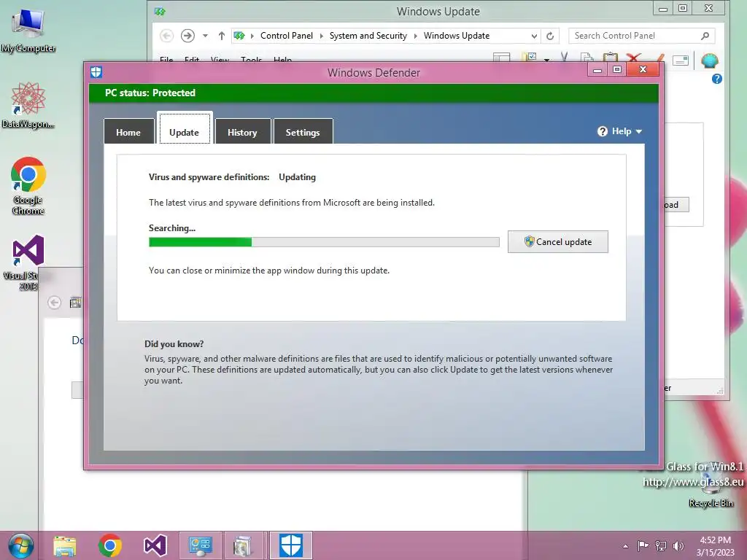Click the Forward arrow in Windows Update window
747x560 pixels.
point(187,36)
